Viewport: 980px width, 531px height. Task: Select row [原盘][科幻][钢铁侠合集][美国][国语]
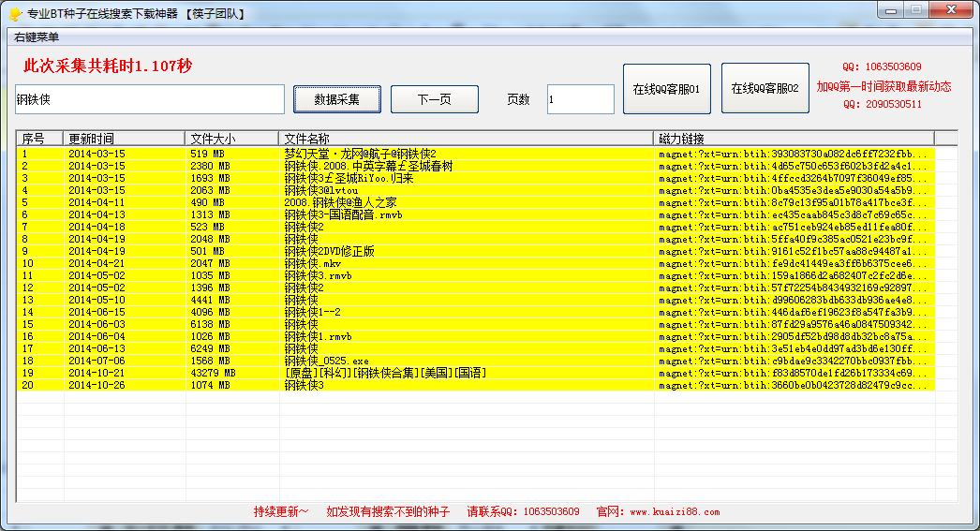(x=476, y=373)
